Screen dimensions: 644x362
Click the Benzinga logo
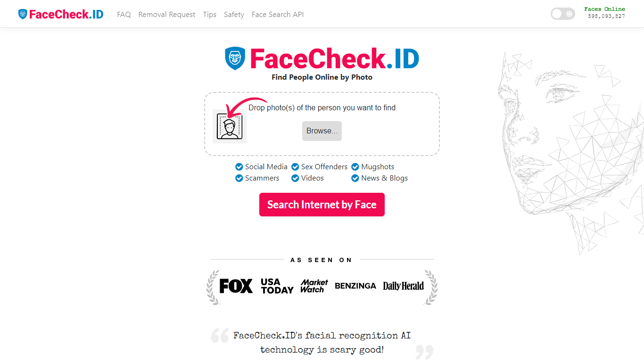pyautogui.click(x=355, y=286)
